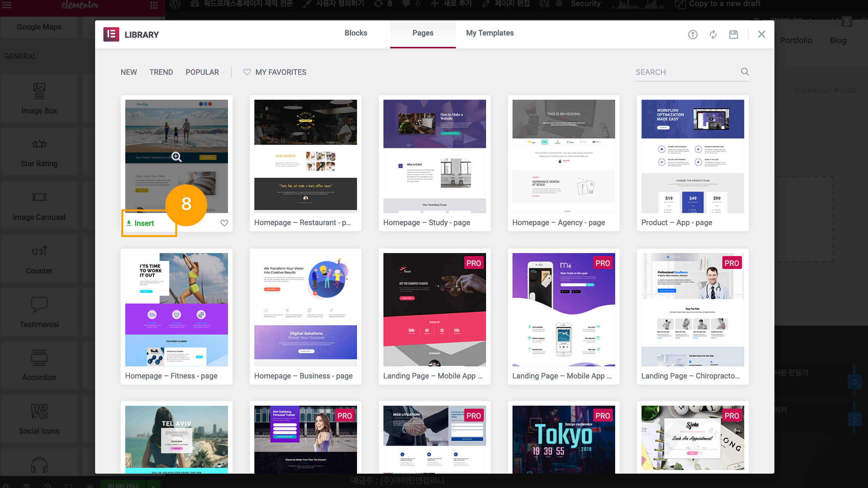The height and width of the screenshot is (488, 868).
Task: Sort templates by Popular
Action: 202,72
